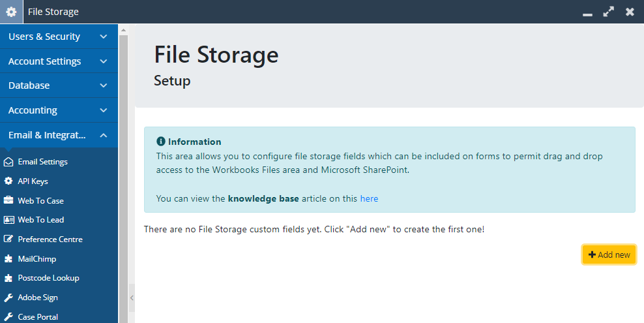The width and height of the screenshot is (644, 323).
Task: Open Preference Centre edit icon
Action: tap(8, 239)
